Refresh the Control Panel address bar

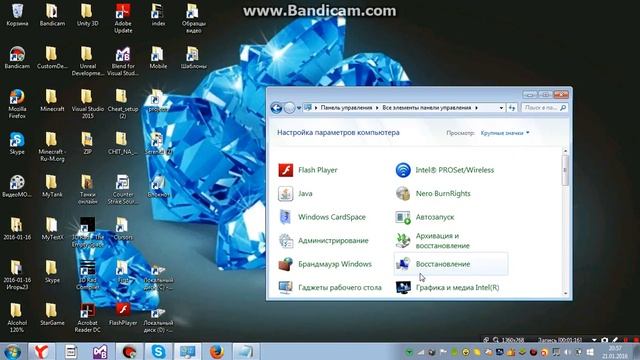(512, 108)
